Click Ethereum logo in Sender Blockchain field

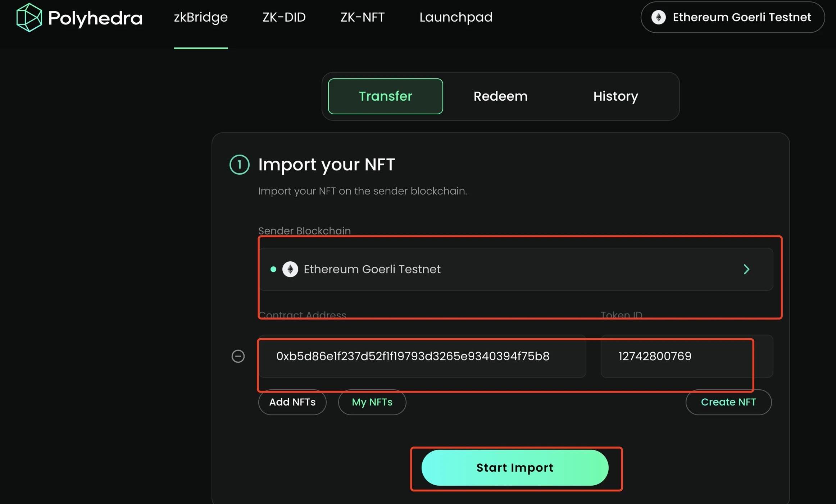(x=290, y=269)
